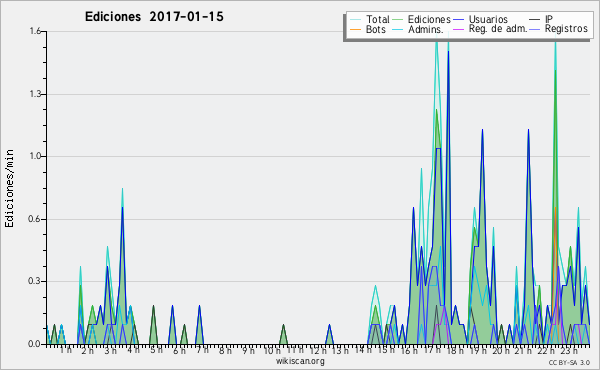Image resolution: width=600 pixels, height=370 pixels.
Task: Click the '1 h' x-axis tick label
Action: (65, 350)
